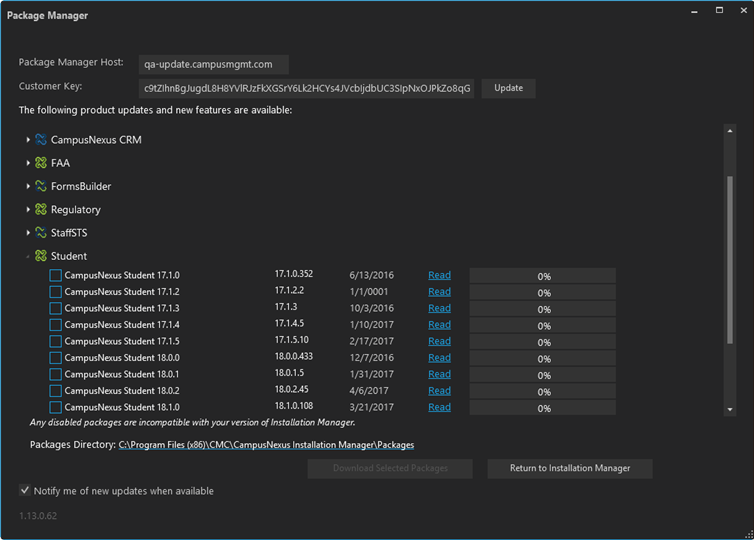Click the FAA product icon

(x=41, y=163)
